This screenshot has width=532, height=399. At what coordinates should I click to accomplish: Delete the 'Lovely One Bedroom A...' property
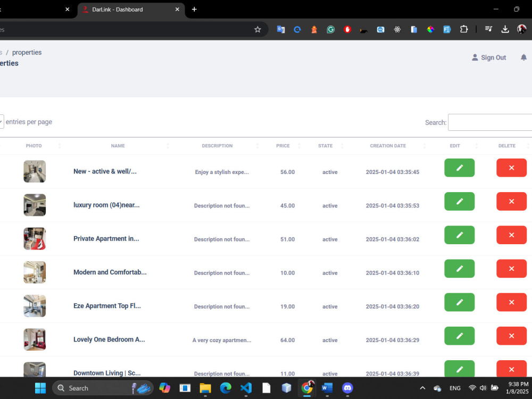(511, 336)
